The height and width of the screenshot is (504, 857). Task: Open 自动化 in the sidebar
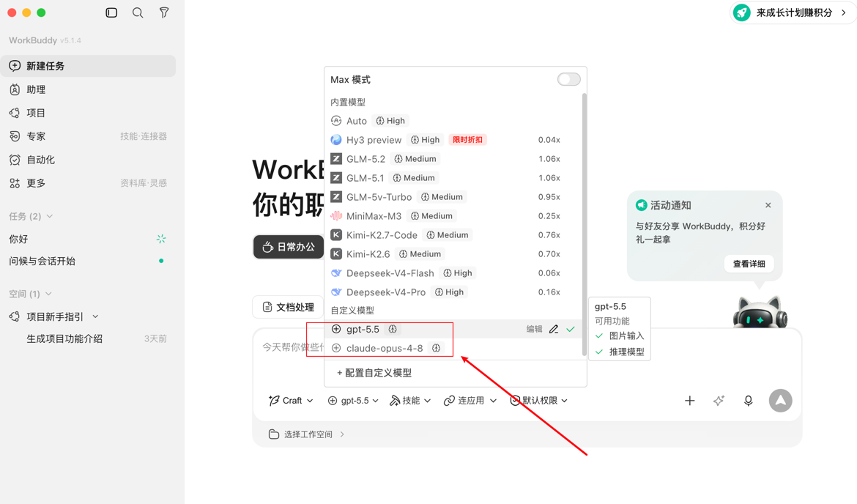click(88, 160)
